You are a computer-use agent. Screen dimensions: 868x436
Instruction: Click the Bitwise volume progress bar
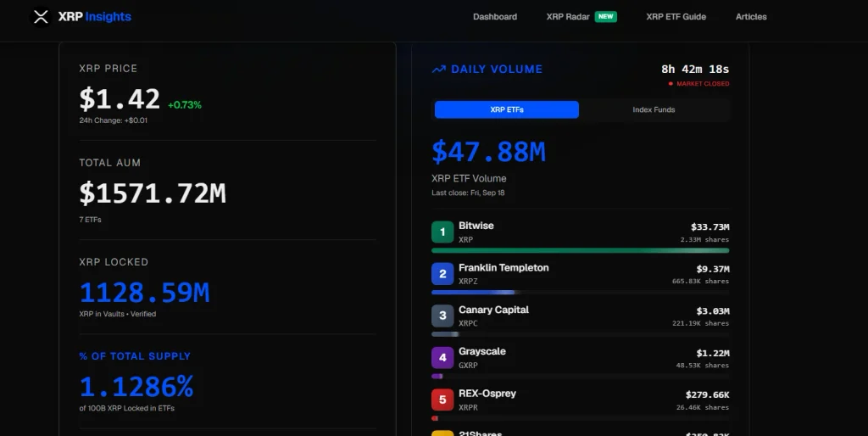coord(580,250)
